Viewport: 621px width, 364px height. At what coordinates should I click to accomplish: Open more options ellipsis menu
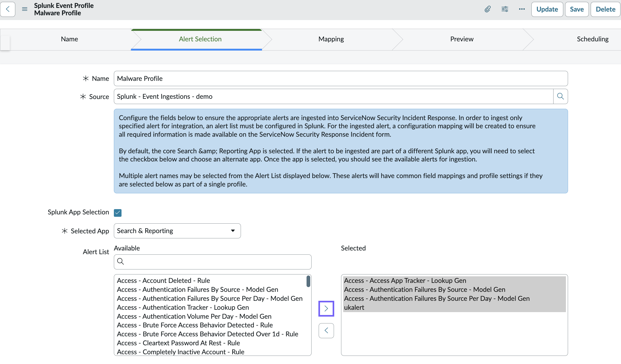point(522,9)
